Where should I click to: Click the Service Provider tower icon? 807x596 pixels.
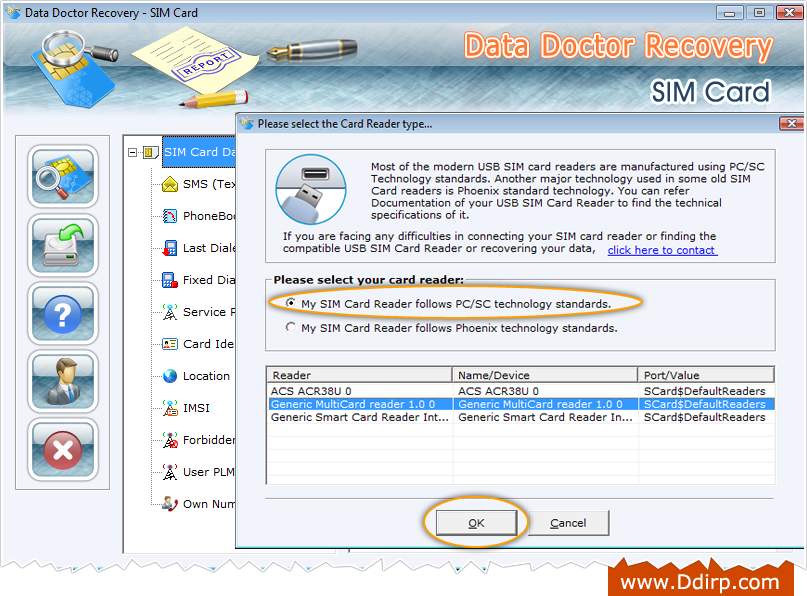(170, 312)
